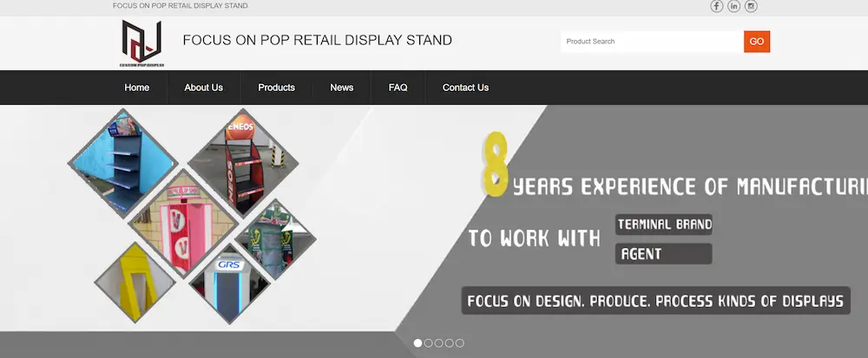This screenshot has width=868, height=358.
Task: Click the AGENT label in banner
Action: point(664,254)
